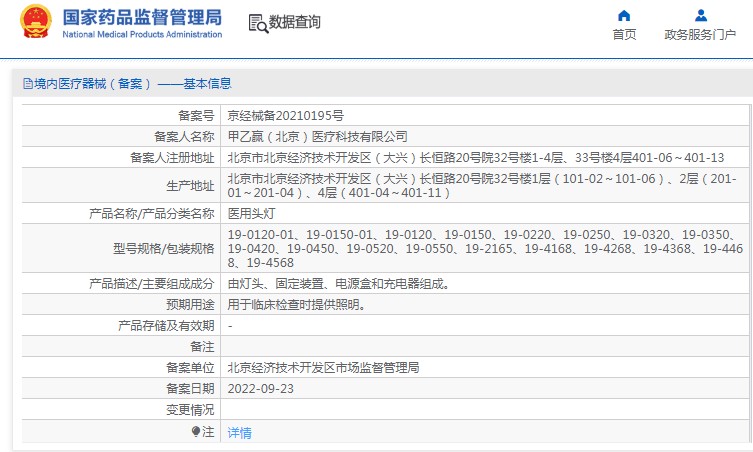
Task: Open the 政务服务门户 text label
Action: tap(700, 35)
